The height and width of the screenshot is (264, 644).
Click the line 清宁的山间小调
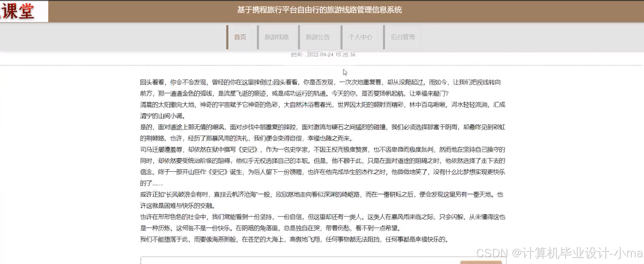163,116
